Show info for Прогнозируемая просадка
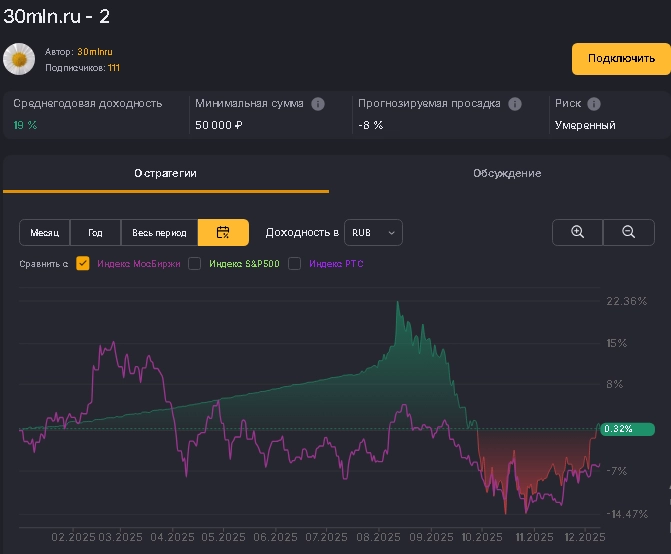Image resolution: width=671 pixels, height=554 pixels. click(x=514, y=103)
